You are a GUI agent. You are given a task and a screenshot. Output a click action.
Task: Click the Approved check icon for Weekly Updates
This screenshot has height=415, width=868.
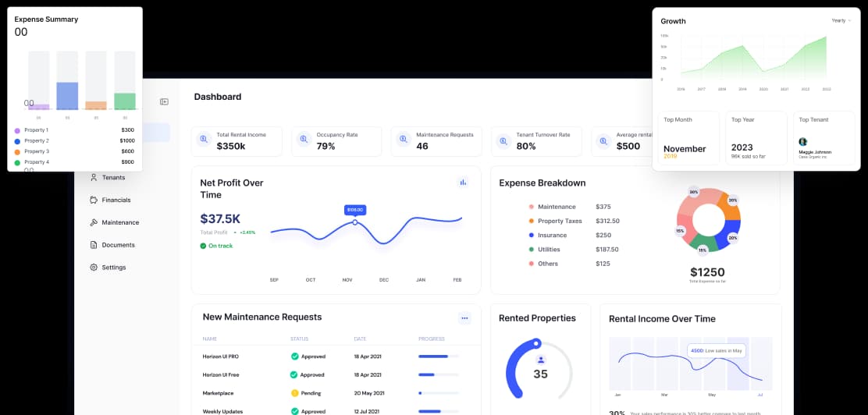pyautogui.click(x=294, y=411)
